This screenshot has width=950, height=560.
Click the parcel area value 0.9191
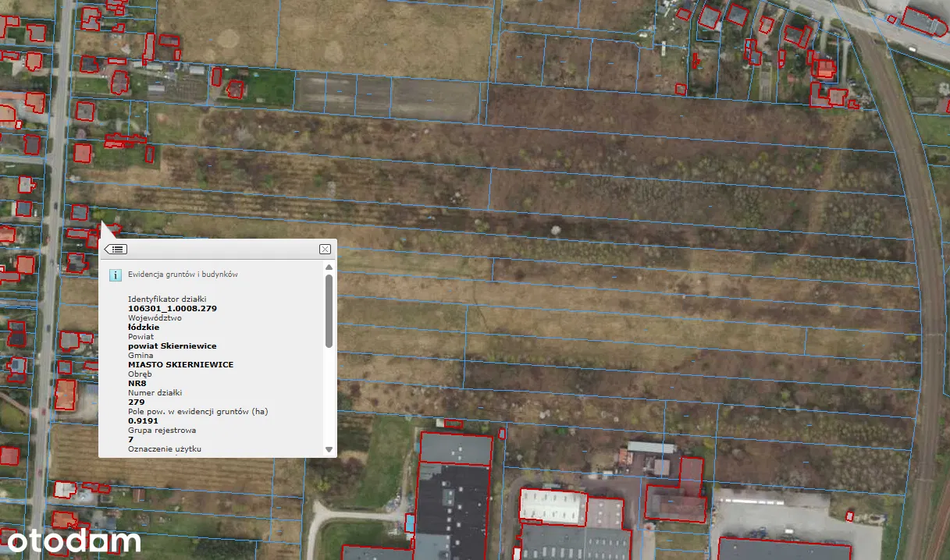click(143, 420)
